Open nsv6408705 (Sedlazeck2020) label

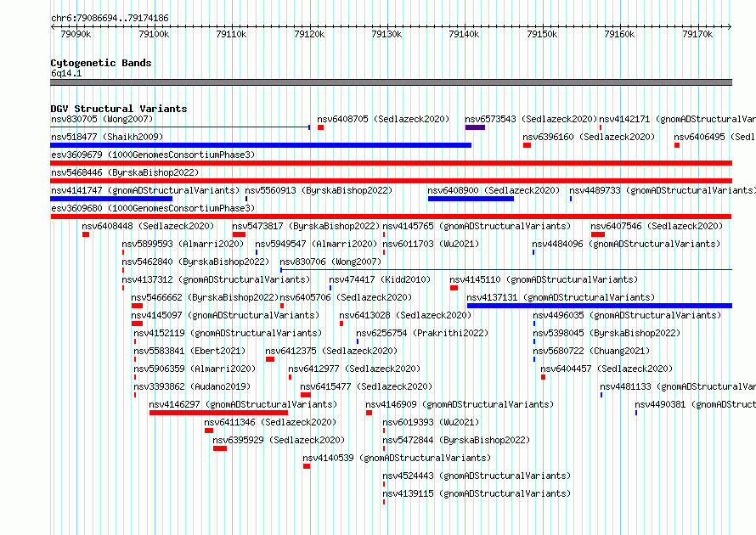(383, 119)
